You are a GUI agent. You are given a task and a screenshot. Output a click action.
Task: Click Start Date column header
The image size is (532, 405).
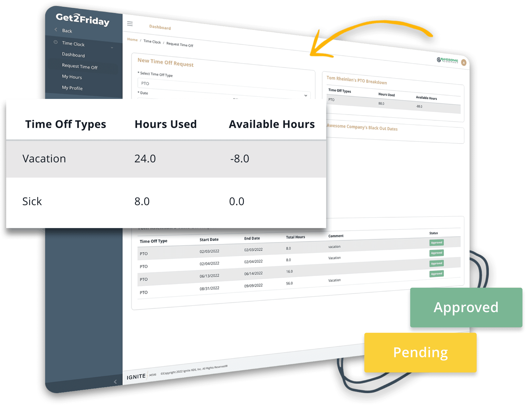(209, 239)
